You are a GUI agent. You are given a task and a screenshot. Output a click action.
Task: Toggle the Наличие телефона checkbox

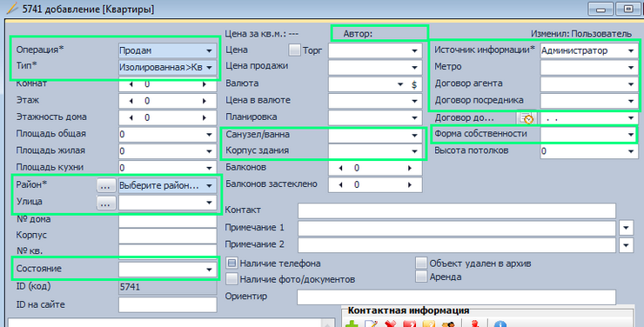(x=232, y=263)
